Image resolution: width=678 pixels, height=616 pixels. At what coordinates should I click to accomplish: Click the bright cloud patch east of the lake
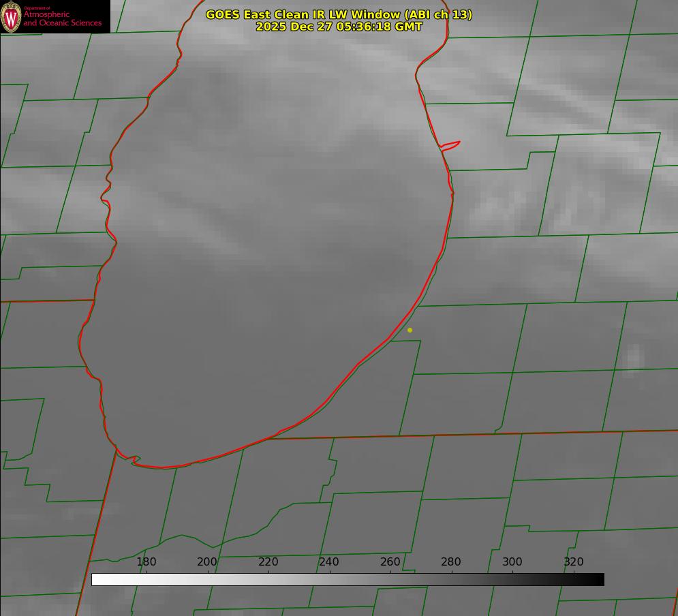pyautogui.click(x=634, y=356)
